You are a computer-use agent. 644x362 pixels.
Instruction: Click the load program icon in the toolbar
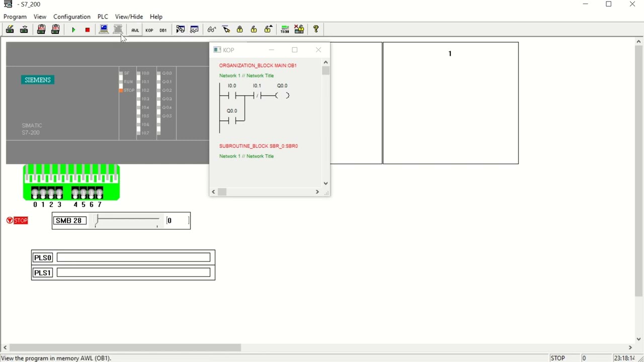coord(10,30)
